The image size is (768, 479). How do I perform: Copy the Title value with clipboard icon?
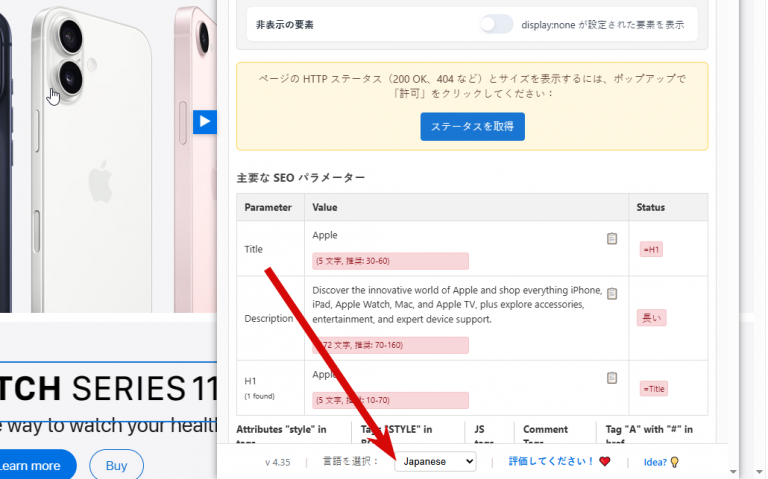(x=612, y=239)
